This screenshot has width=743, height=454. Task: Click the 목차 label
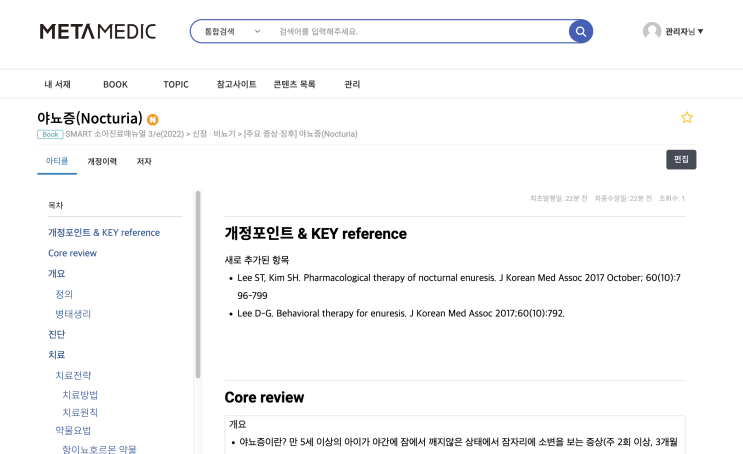(55, 205)
